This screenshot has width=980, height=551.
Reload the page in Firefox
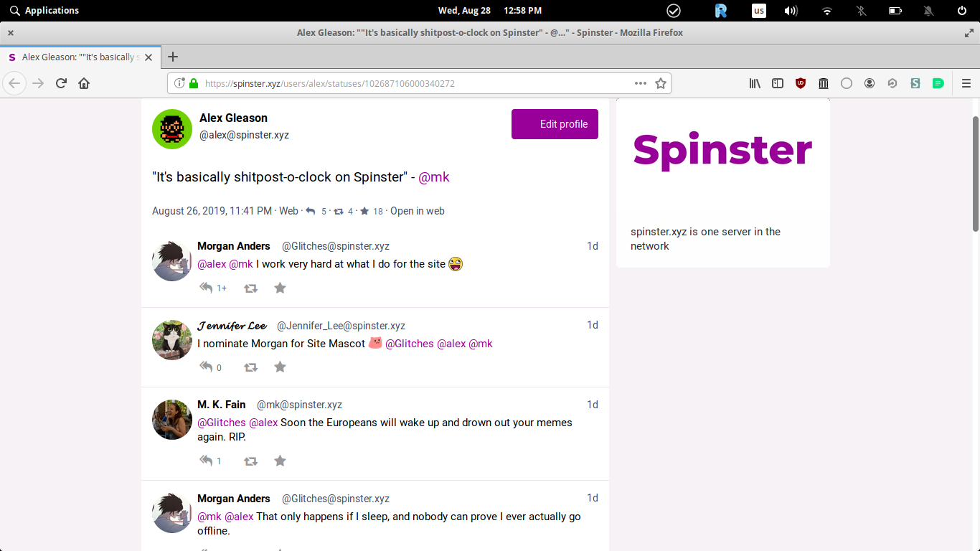(x=61, y=83)
